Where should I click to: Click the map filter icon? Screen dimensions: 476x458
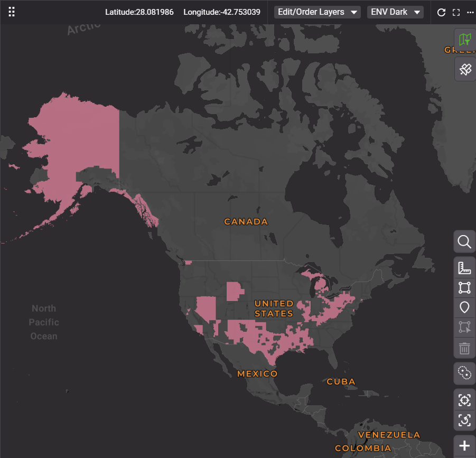click(x=465, y=40)
